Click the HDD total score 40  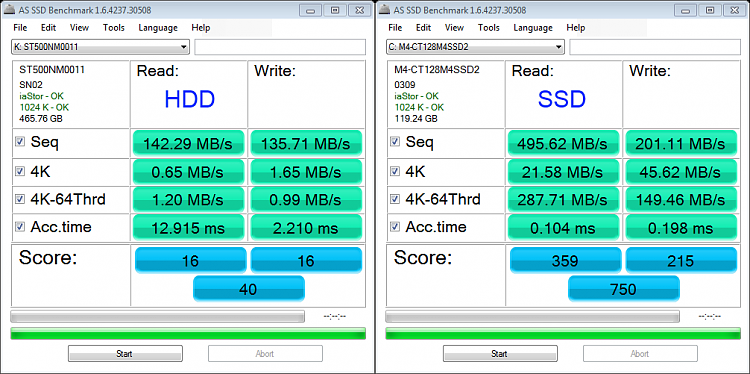249,288
